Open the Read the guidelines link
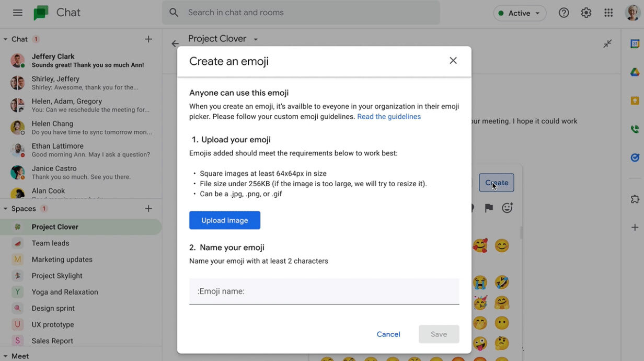This screenshot has height=361, width=644. [389, 117]
